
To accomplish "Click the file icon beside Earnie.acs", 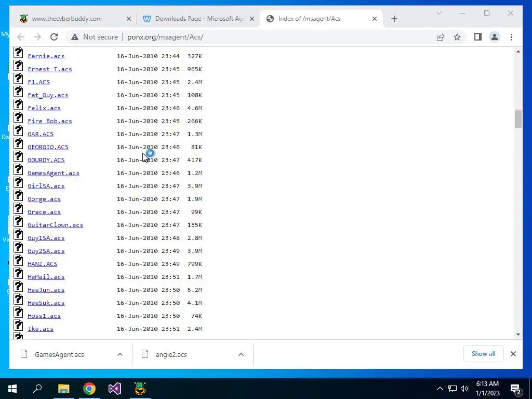I will 18,52.
